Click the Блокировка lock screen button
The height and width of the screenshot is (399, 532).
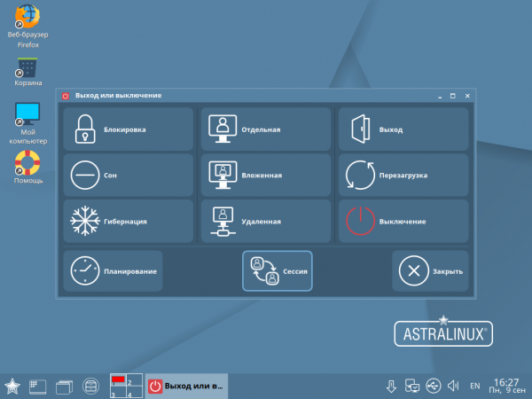128,129
